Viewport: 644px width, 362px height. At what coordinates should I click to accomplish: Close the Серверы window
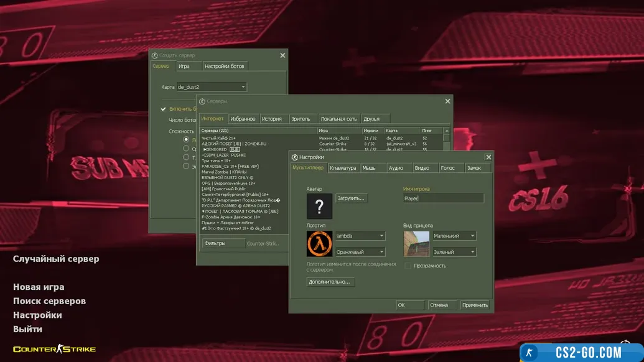pyautogui.click(x=447, y=101)
